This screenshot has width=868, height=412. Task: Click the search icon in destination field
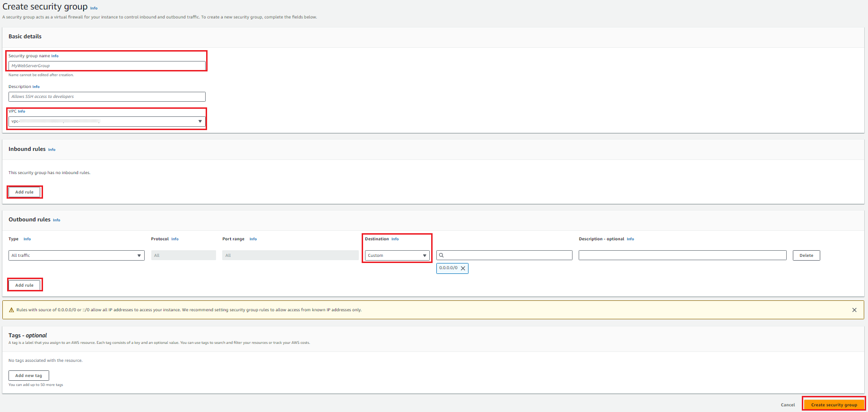point(442,255)
